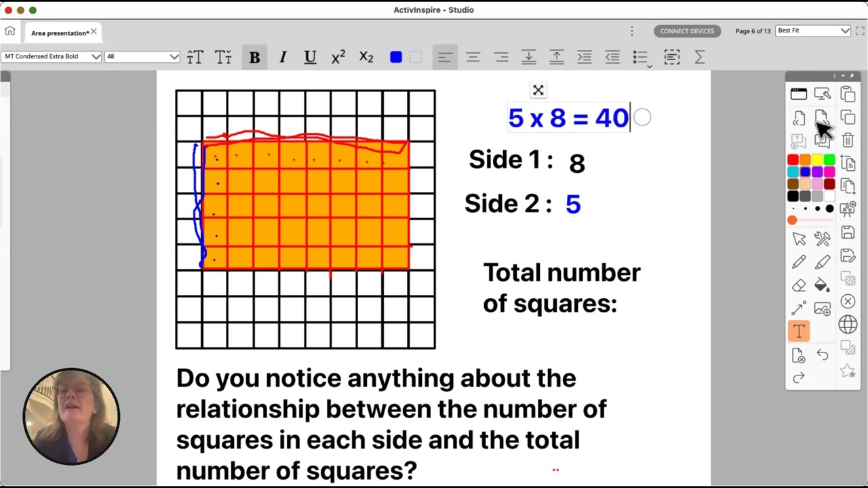Open the Tools wrench and hammer menu

pos(823,239)
